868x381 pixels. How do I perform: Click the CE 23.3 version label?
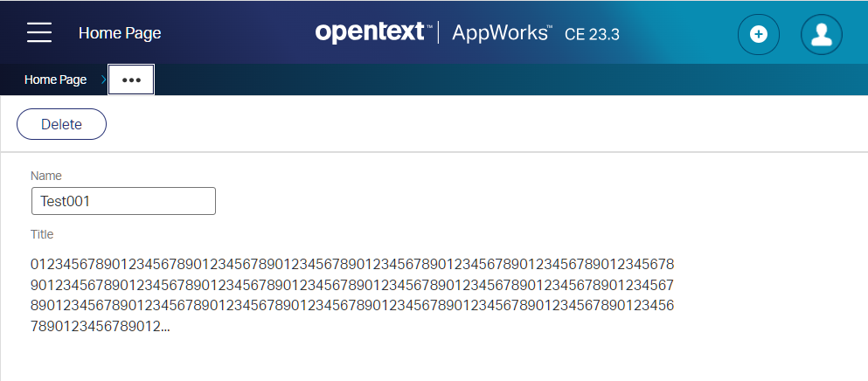[x=593, y=34]
